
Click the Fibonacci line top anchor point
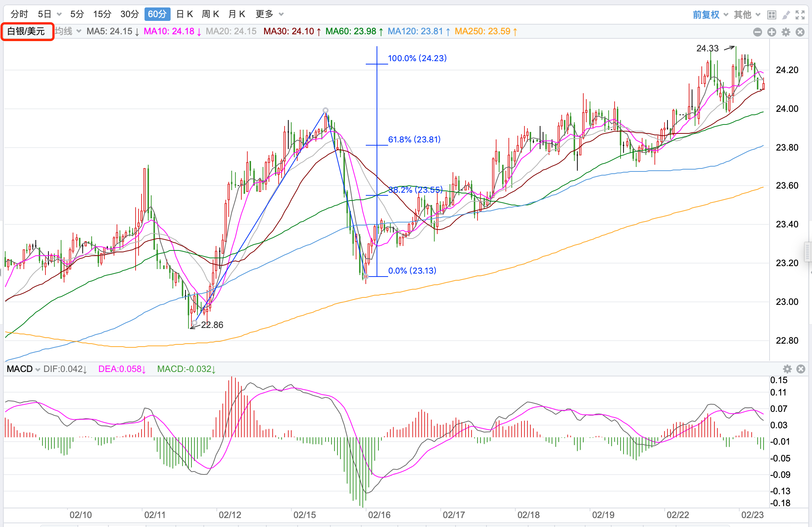[x=326, y=110]
